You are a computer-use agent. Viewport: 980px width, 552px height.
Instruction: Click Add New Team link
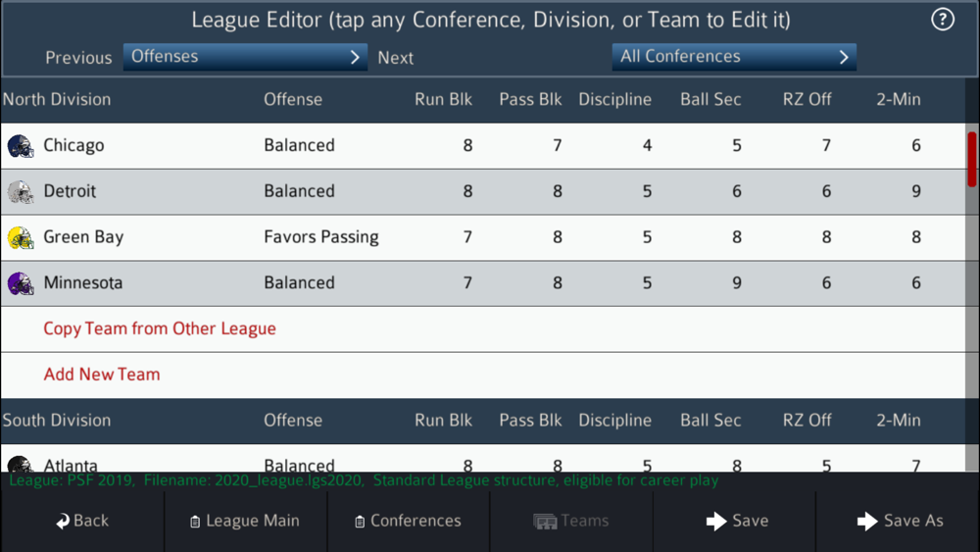coord(102,375)
